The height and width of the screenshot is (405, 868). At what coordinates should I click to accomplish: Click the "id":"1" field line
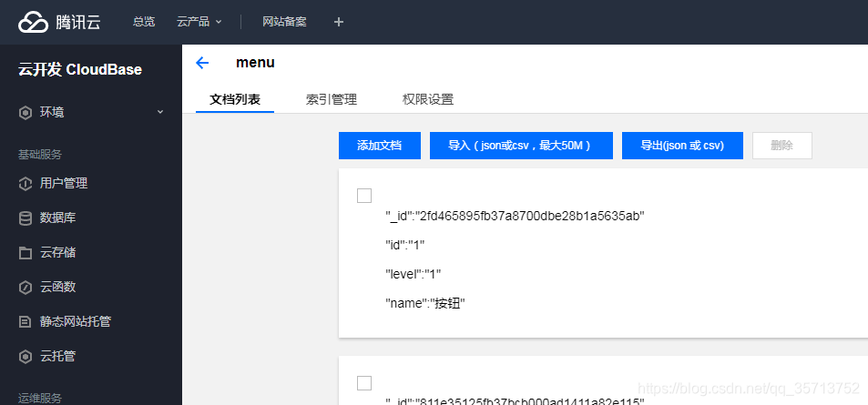(405, 245)
